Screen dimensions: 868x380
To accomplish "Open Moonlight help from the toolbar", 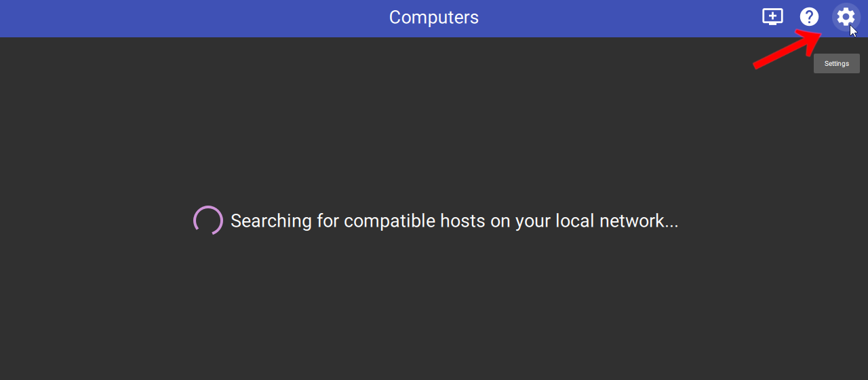I will [809, 17].
